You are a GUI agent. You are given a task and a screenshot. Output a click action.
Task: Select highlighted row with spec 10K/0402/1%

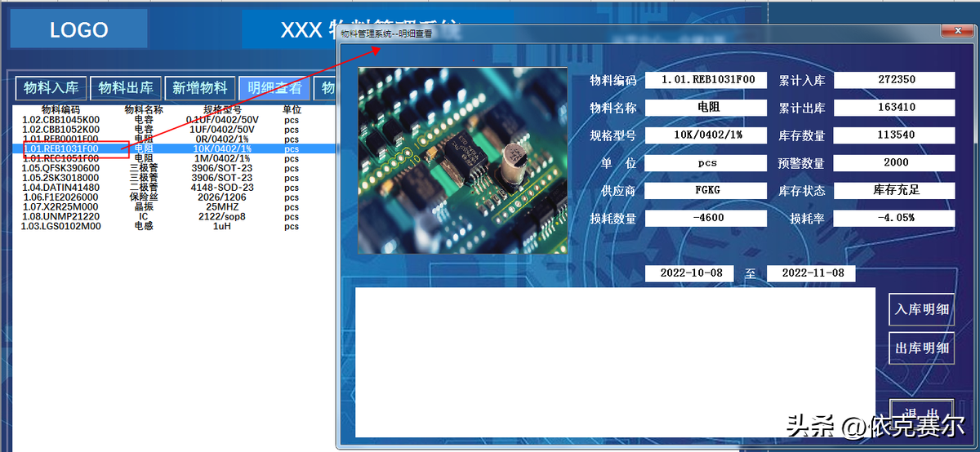175,149
